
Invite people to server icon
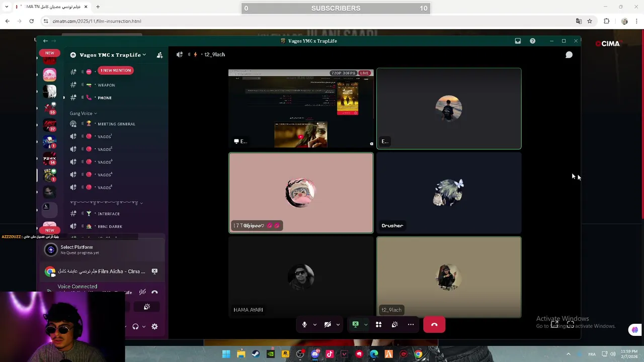159,55
